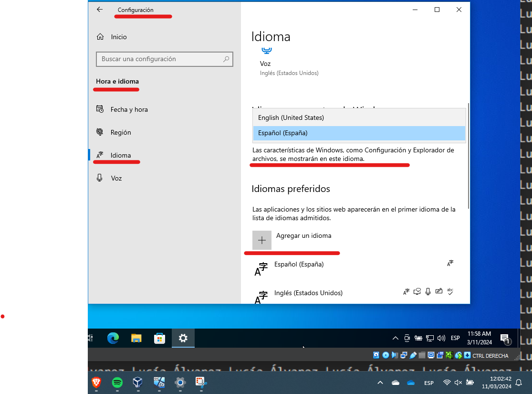Click the globe icon next to Región
The image size is (532, 394).
pos(100,132)
